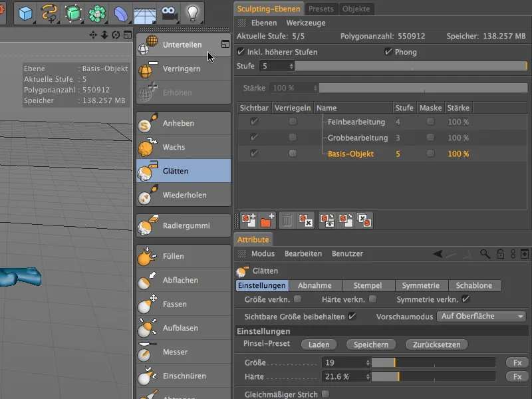
Task: Add a camera object
Action: (169, 14)
